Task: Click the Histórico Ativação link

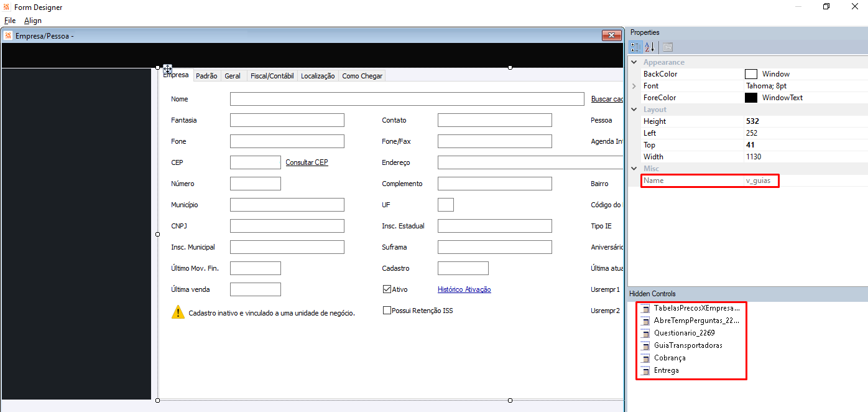Action: (464, 289)
